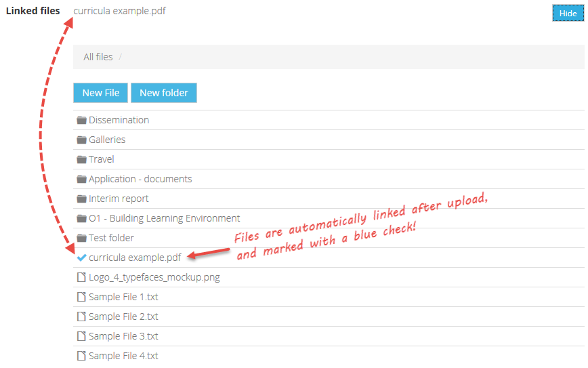Create a new file with New File

(100, 93)
